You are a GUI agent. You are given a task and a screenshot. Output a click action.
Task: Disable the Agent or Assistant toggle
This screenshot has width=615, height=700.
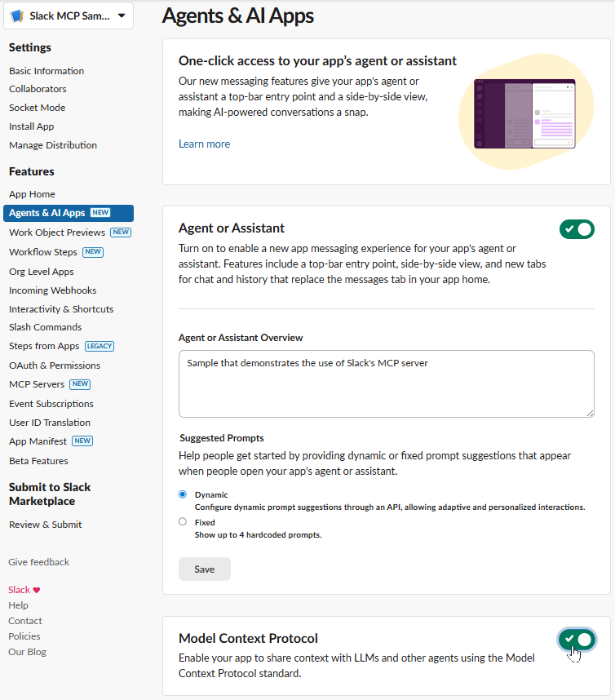(577, 229)
